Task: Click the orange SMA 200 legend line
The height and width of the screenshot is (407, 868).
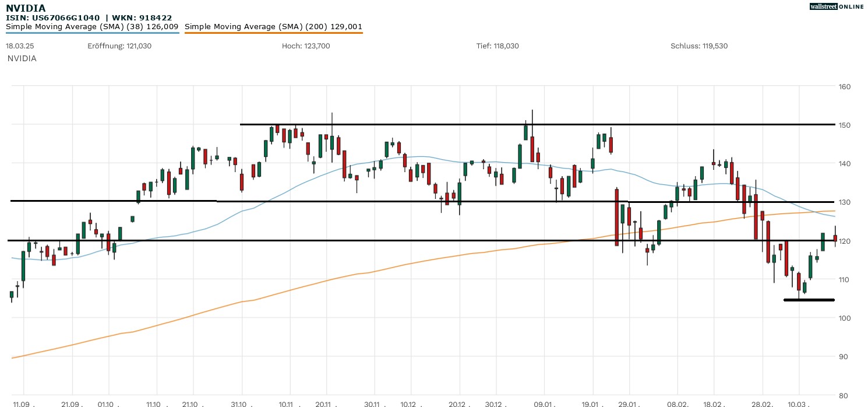Action: click(x=273, y=33)
